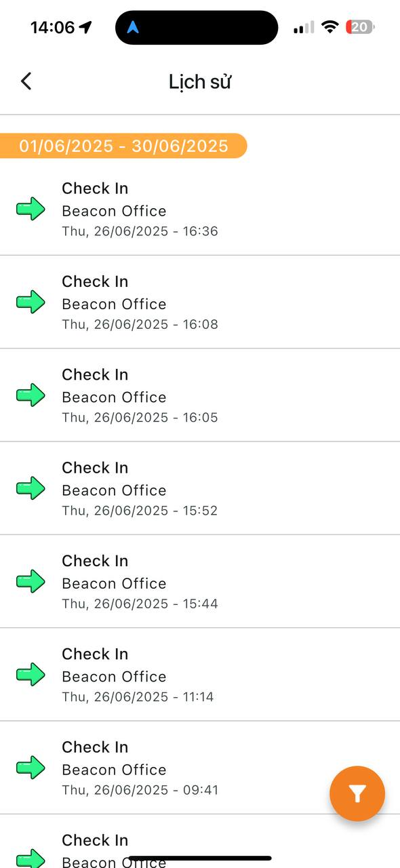Open the Beacon Office entry at 09:41
Image resolution: width=400 pixels, height=868 pixels.
200,768
